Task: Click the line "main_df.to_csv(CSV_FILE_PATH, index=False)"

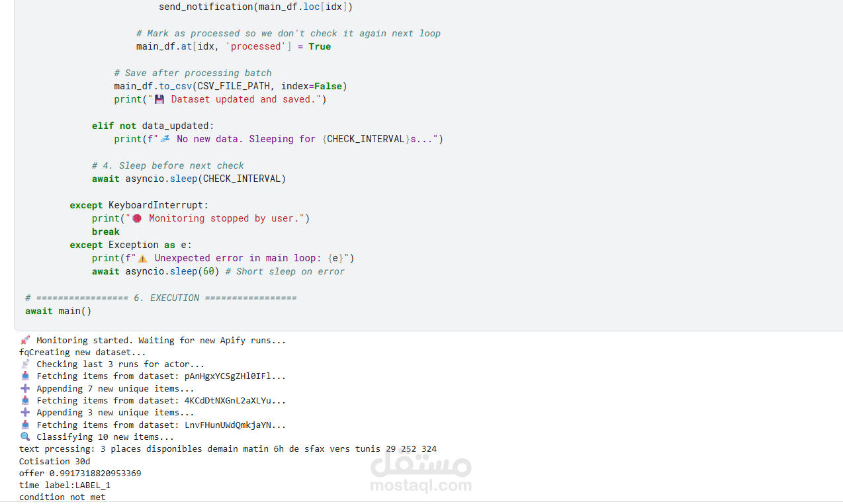Action: pos(230,86)
